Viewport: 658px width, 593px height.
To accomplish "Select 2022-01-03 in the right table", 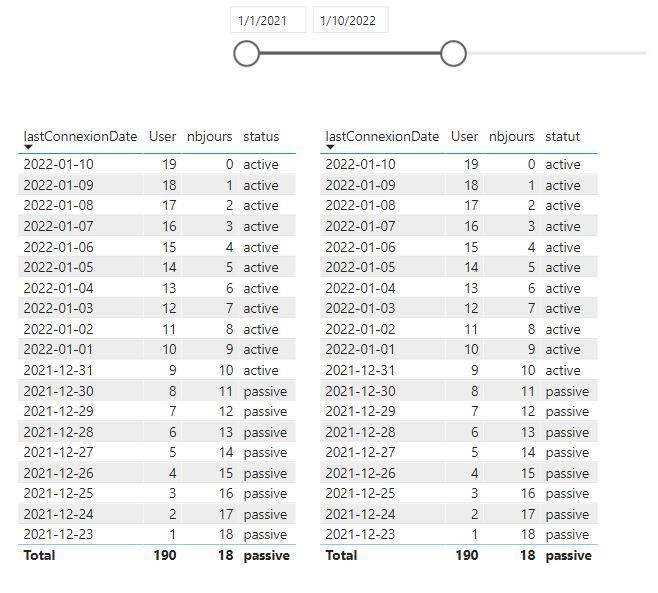I will coord(360,308).
